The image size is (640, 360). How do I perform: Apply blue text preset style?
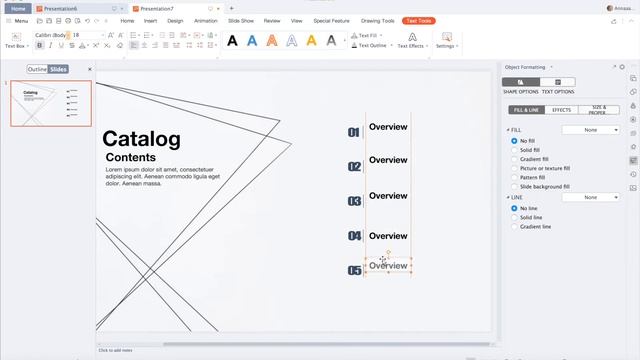click(252, 40)
